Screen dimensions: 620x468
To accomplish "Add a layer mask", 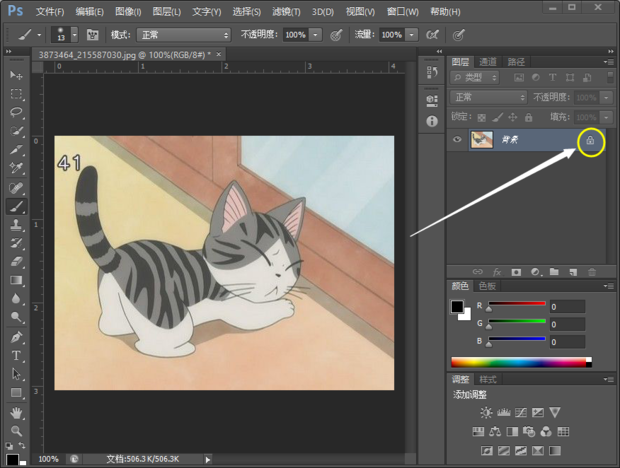I will [516, 272].
